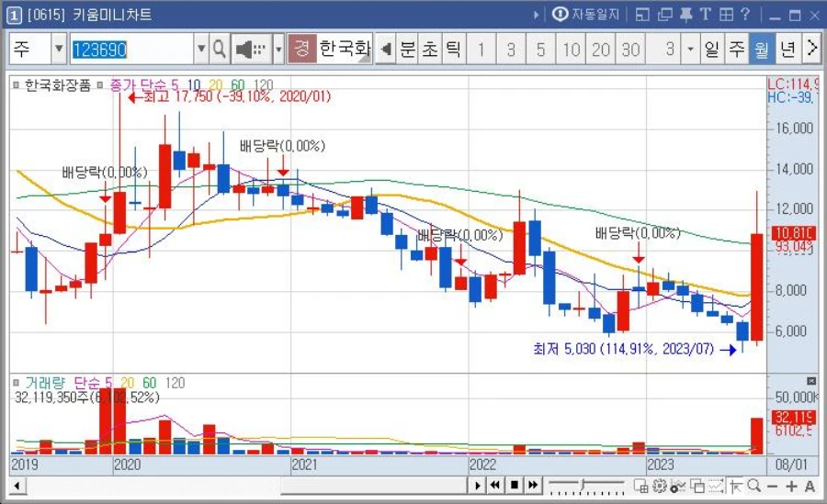Click the grid layout icon in title bar
This screenshot has height=504, width=827.
(726, 15)
